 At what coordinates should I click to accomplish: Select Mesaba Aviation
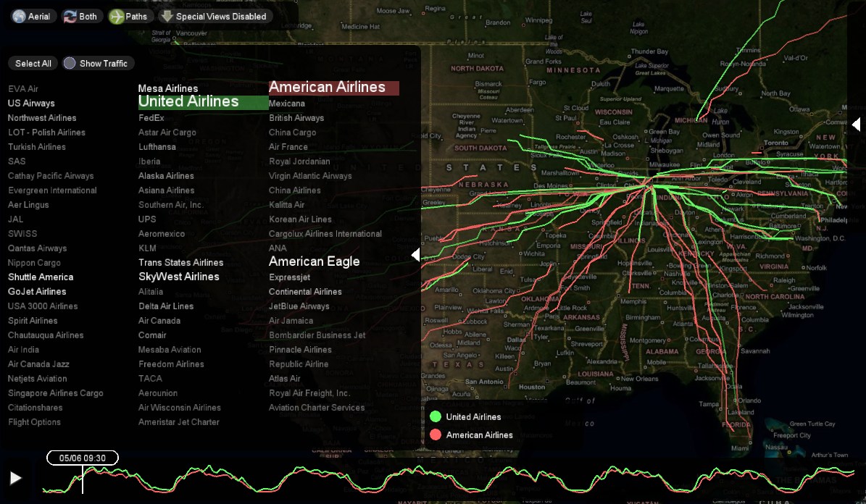click(170, 350)
